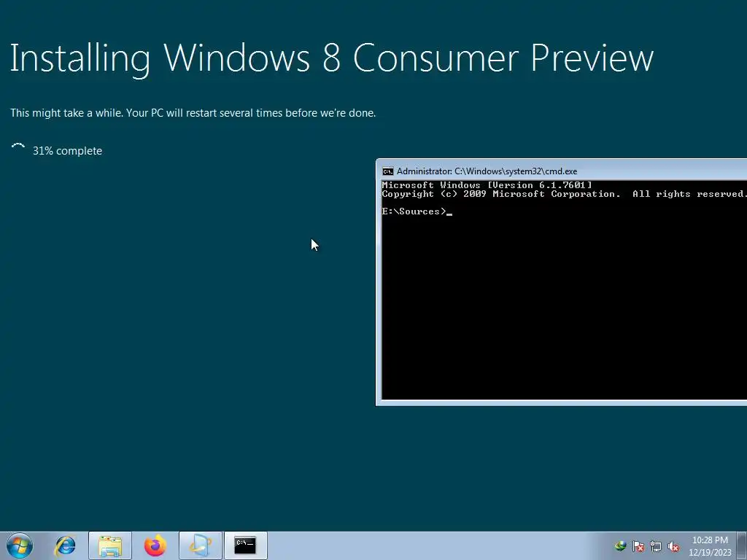Launch Internet Explorer from the taskbar
The image size is (747, 560).
pos(65,545)
